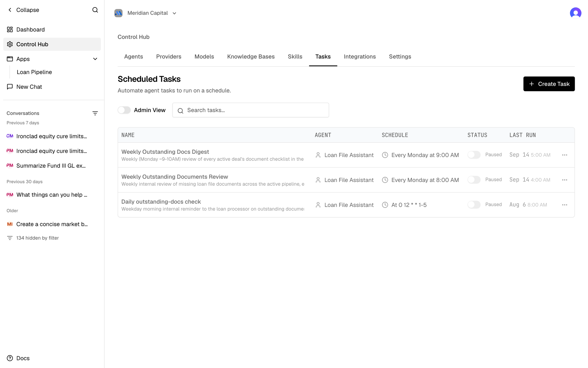This screenshot has width=588, height=368.
Task: Click the Collapse sidebar arrow
Action: tap(10, 10)
